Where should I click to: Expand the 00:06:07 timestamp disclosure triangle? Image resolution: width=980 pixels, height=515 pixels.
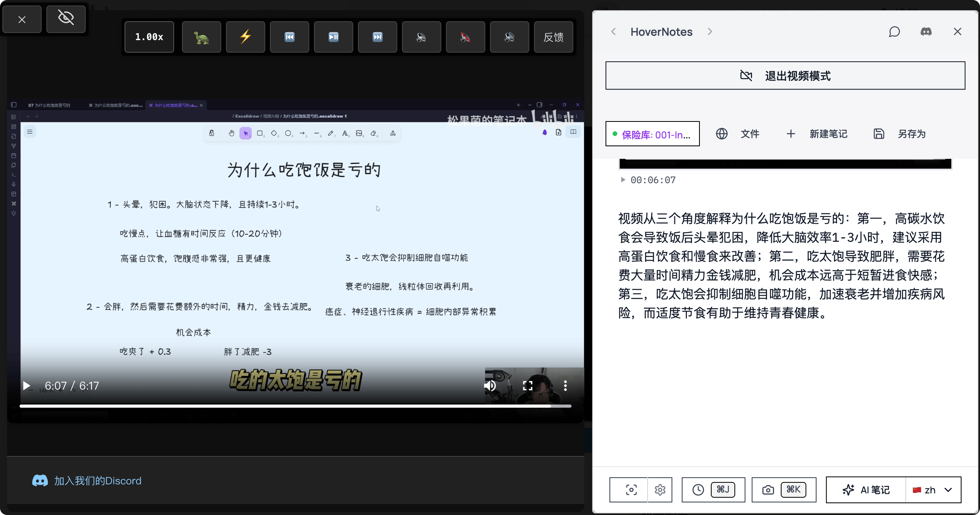pyautogui.click(x=623, y=180)
